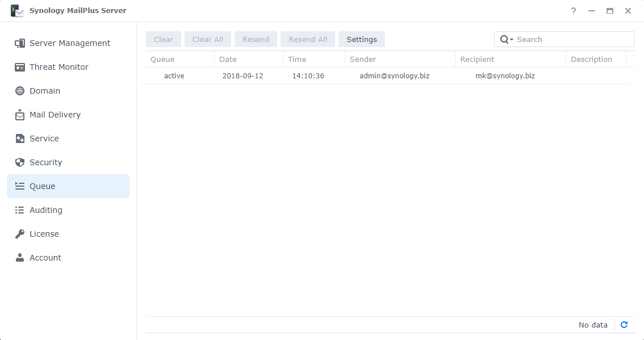
Task: Click the Security shield icon
Action: tap(20, 162)
